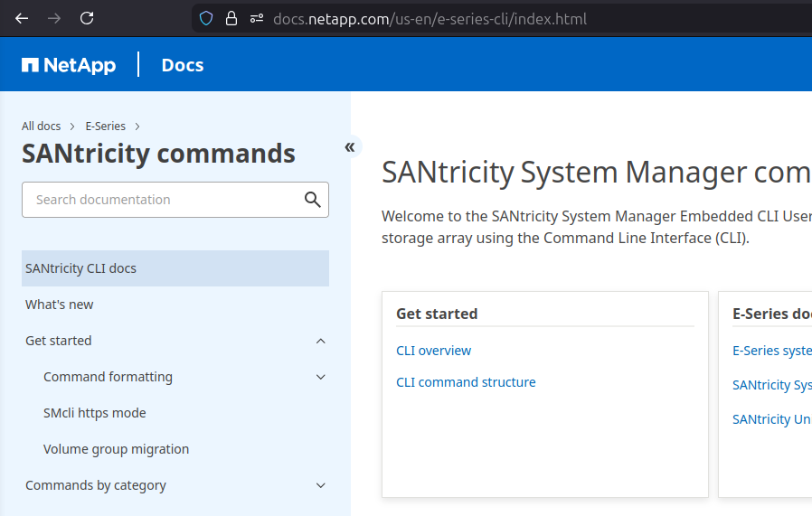This screenshot has width=812, height=516.
Task: Open the E-Series breadcrumb link
Action: [105, 127]
